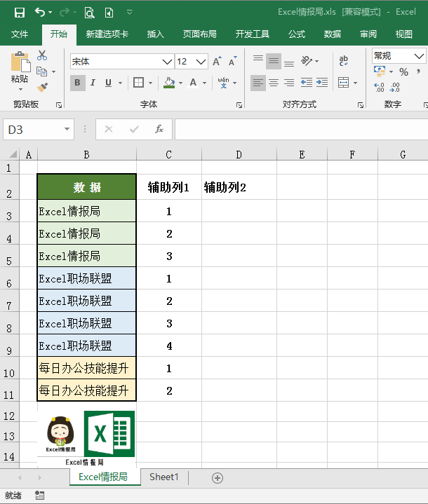Switch to the 页面布局 ribbon tab
428x504 pixels.
[199, 34]
